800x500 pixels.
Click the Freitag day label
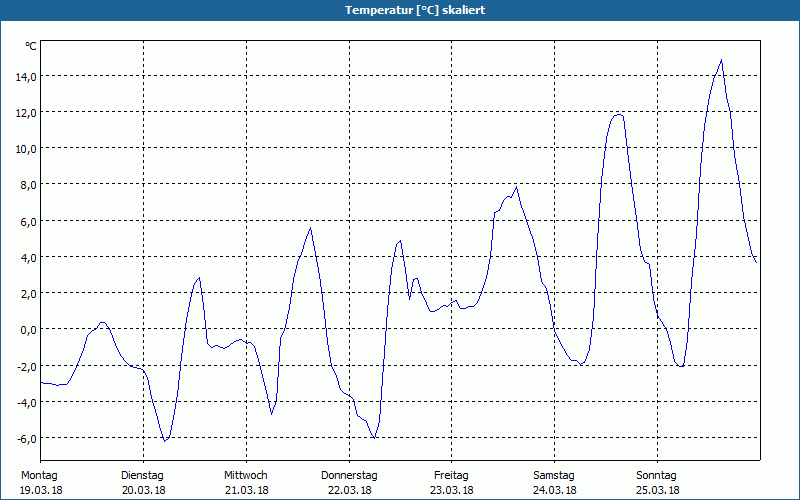[x=452, y=476]
